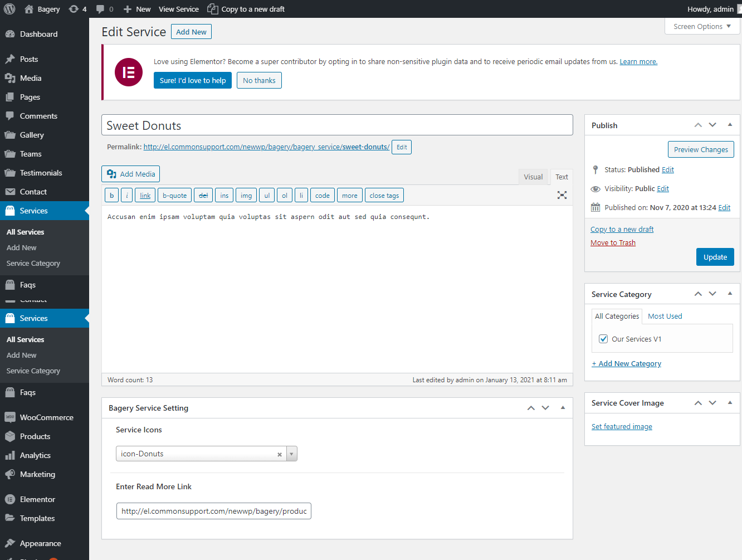Open the updates icon showing 4

(77, 9)
